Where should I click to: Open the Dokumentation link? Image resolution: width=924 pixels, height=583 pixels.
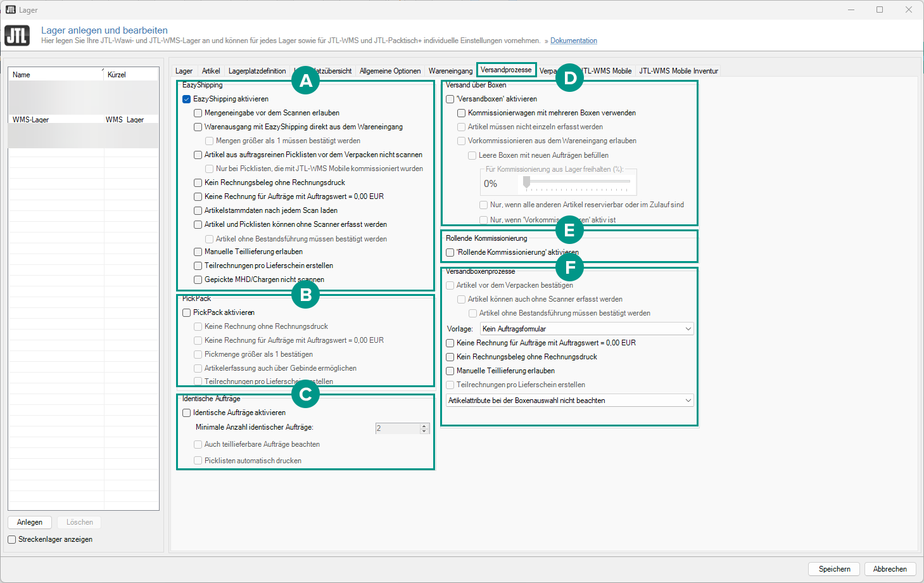(x=574, y=41)
